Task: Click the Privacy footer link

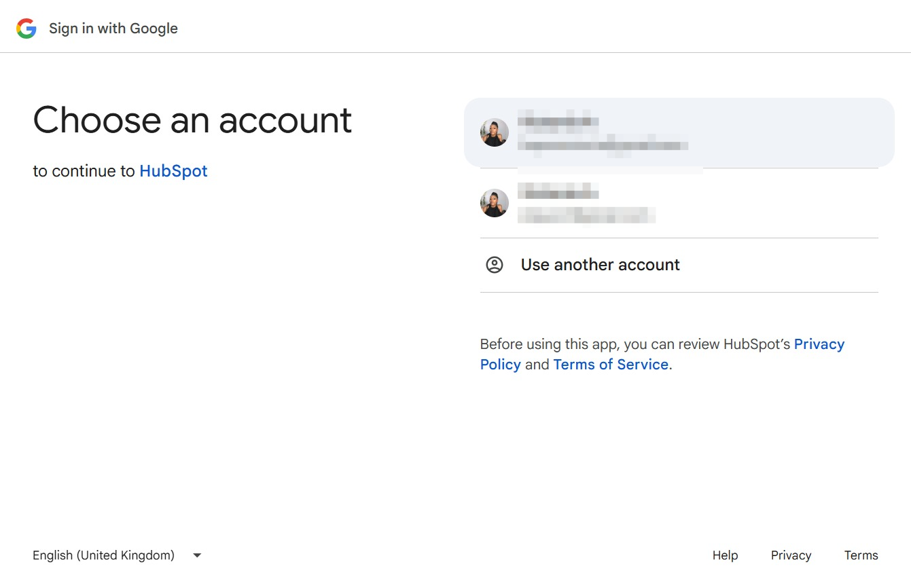Action: tap(791, 555)
